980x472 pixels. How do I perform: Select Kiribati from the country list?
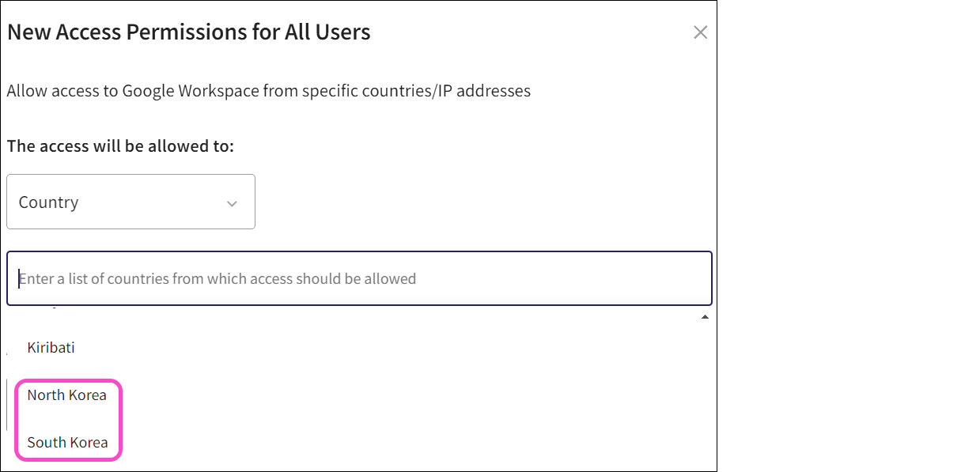coord(51,347)
